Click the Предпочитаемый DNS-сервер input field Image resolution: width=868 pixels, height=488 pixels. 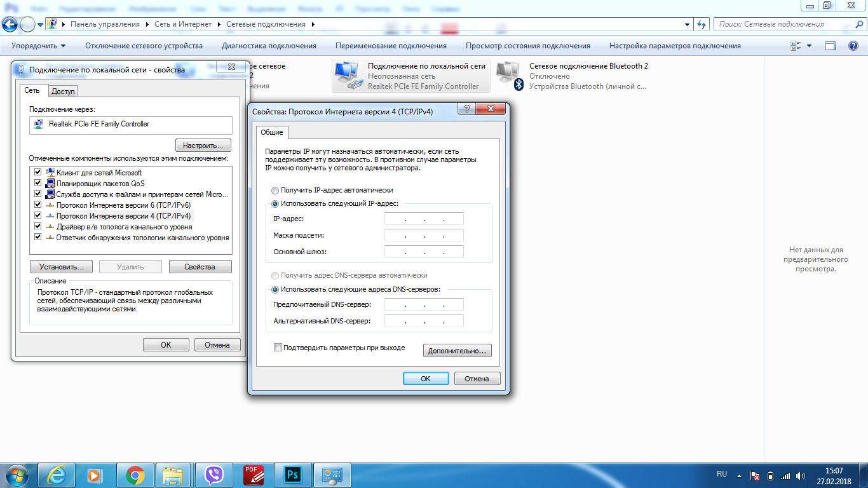click(x=424, y=304)
